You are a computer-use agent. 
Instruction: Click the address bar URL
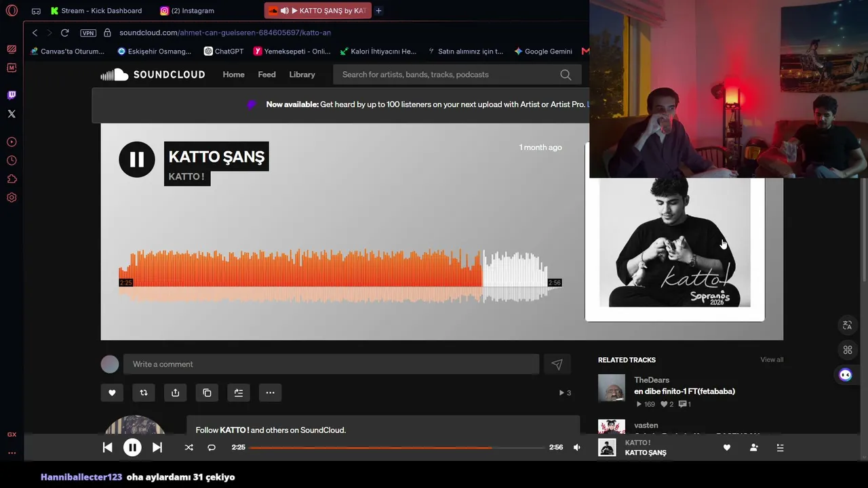225,33
